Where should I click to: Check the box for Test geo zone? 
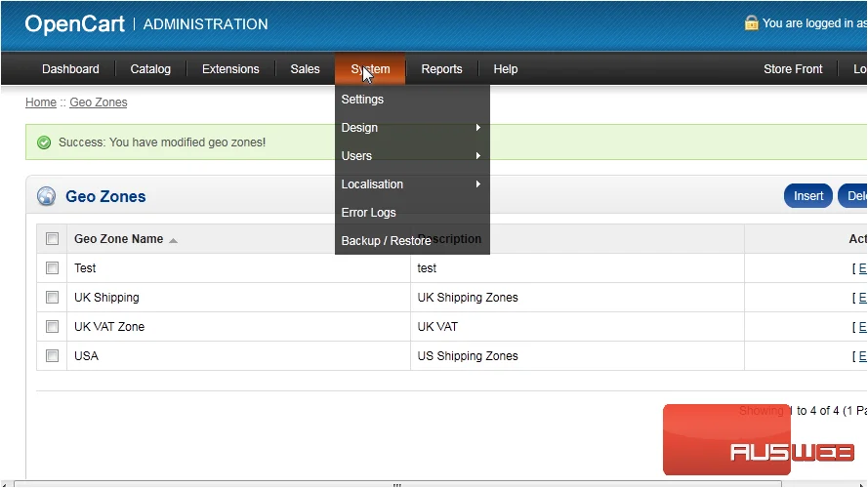tap(52, 268)
